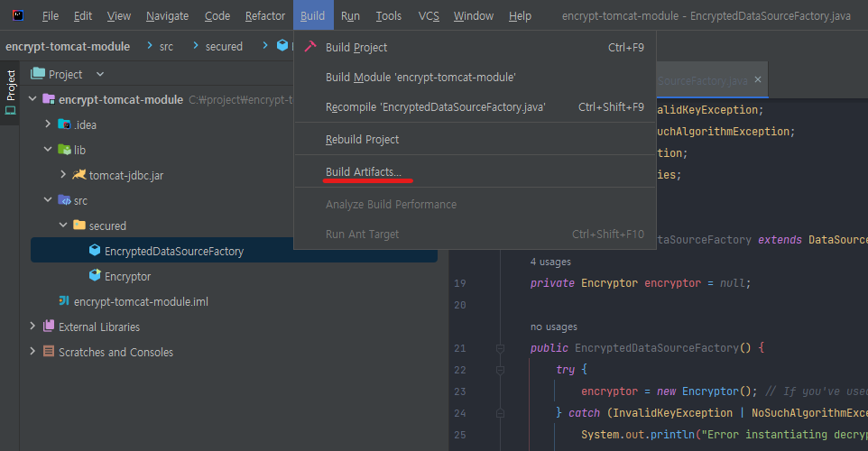Click the EncryptedDataSourceFactory class icon

coord(95,250)
